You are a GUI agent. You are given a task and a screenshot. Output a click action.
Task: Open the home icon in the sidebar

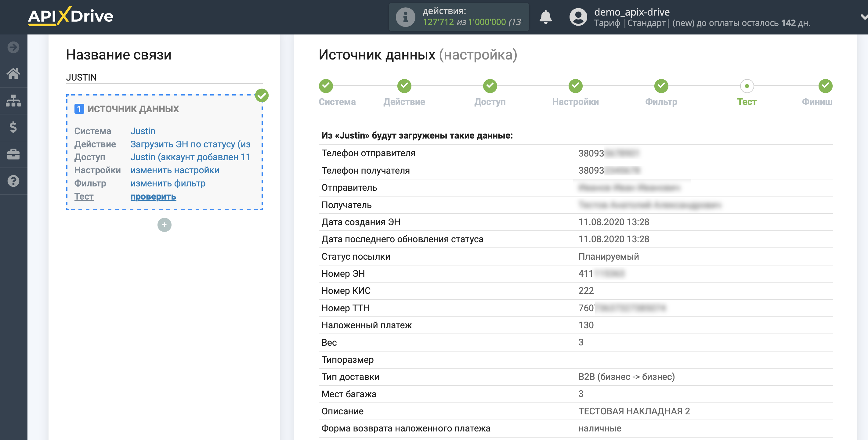pyautogui.click(x=13, y=74)
